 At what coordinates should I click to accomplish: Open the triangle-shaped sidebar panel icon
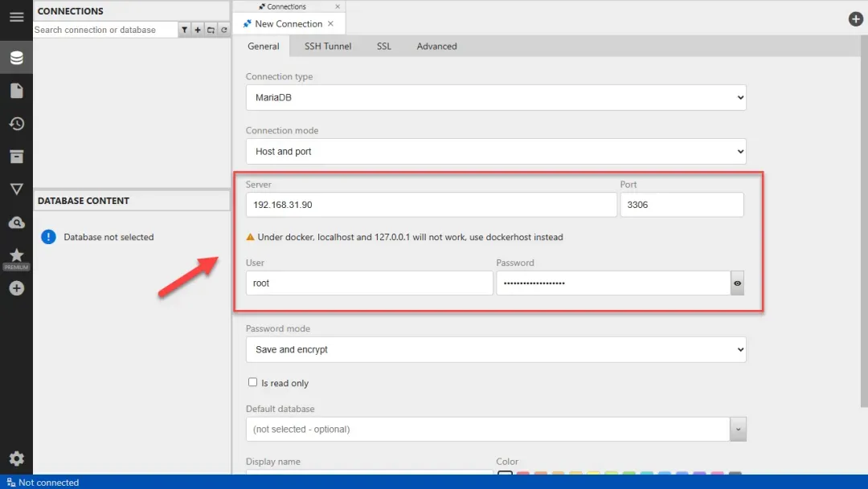pyautogui.click(x=17, y=189)
